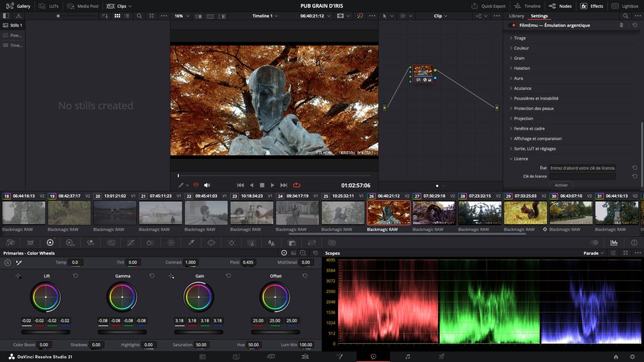Jump to the first frame
Viewport: 644px width, 362px height.
240,185
